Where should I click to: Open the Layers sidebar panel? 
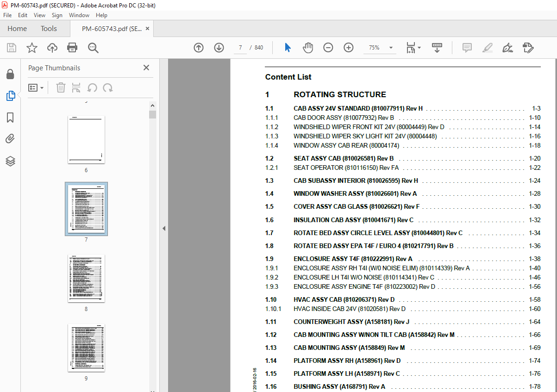pyautogui.click(x=10, y=161)
